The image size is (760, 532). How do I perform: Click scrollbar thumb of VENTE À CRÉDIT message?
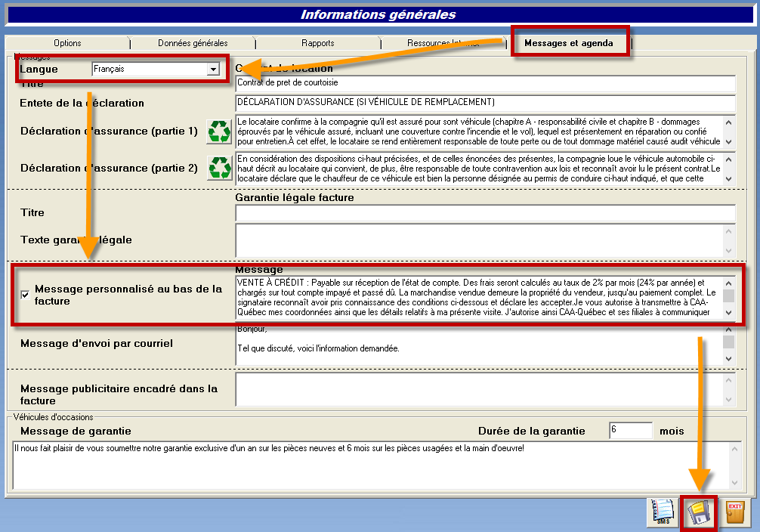click(728, 295)
